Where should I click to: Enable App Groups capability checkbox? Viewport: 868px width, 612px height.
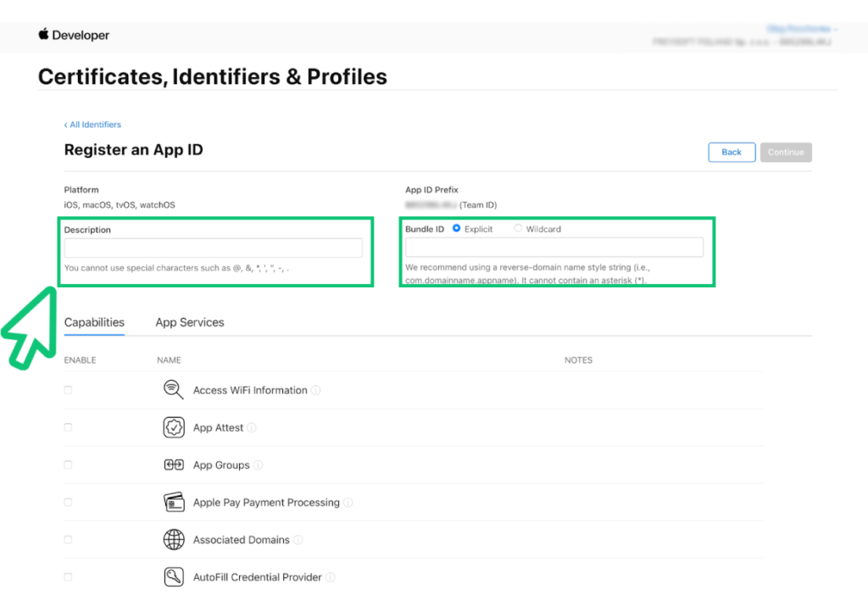[x=68, y=465]
